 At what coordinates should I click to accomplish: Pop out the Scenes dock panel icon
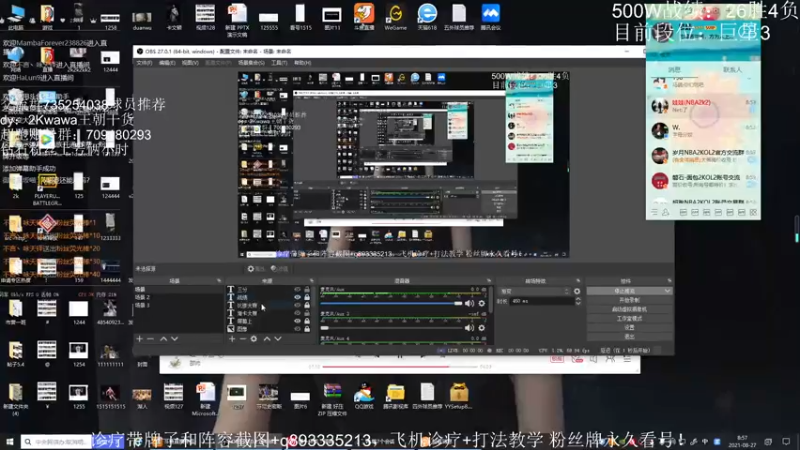pos(219,281)
